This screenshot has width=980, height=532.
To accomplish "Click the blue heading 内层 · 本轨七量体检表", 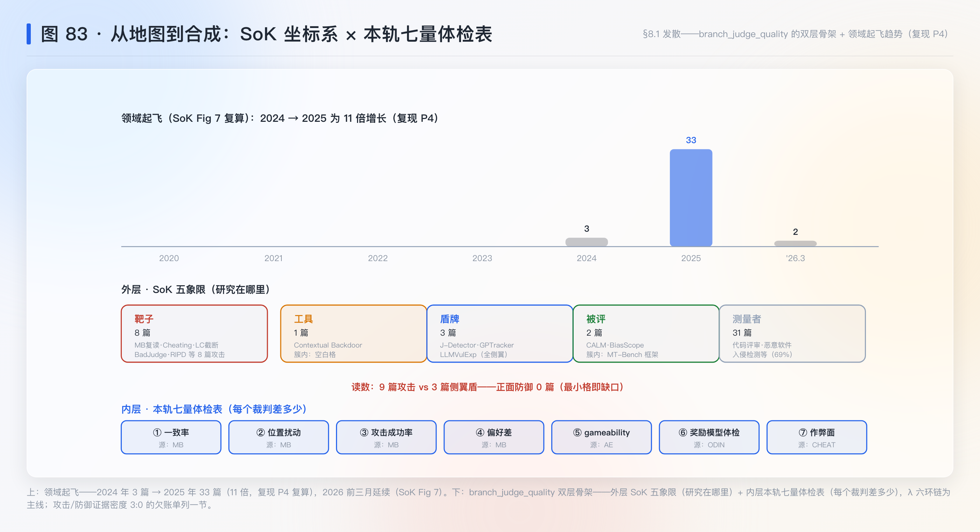I will coord(214,409).
